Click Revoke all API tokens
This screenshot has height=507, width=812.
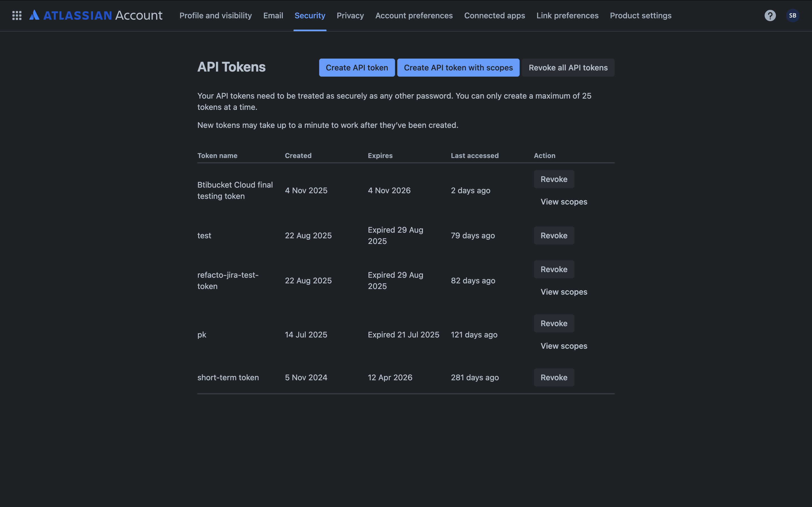568,67
